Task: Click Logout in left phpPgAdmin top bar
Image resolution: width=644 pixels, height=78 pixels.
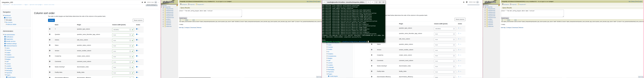Action: (318, 1)
